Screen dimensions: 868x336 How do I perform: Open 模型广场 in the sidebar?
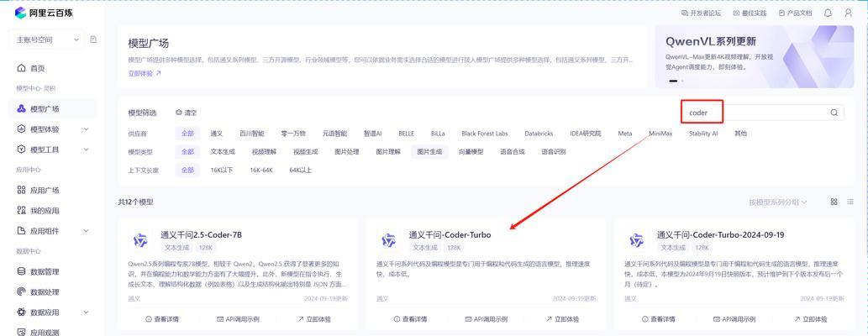[x=53, y=108]
